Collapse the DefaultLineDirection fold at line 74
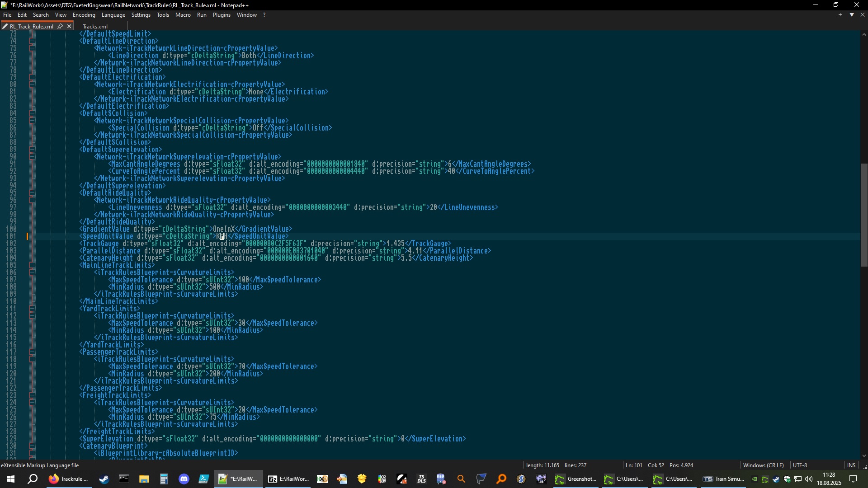This screenshot has height=488, width=868. (x=33, y=41)
